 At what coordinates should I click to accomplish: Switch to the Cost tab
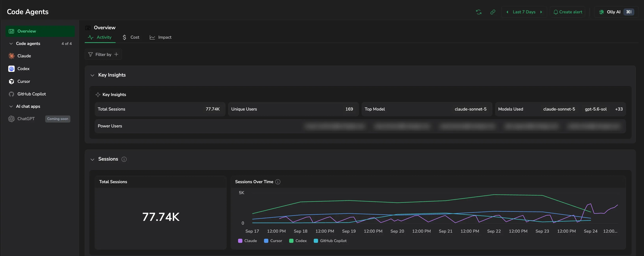pyautogui.click(x=131, y=37)
